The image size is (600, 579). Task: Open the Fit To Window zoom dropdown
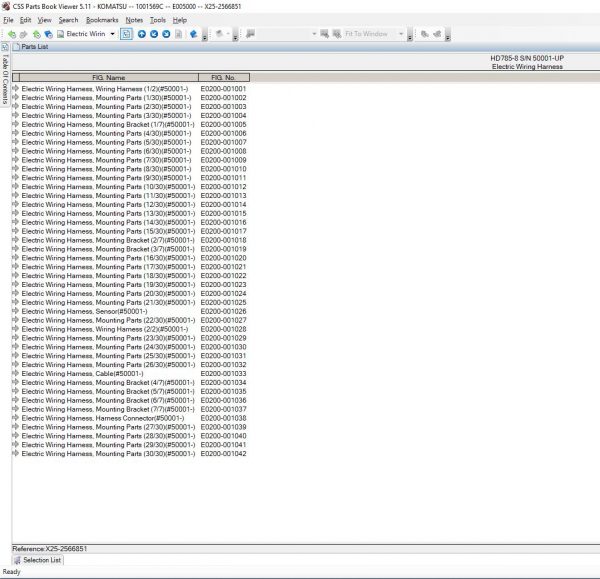coord(401,34)
